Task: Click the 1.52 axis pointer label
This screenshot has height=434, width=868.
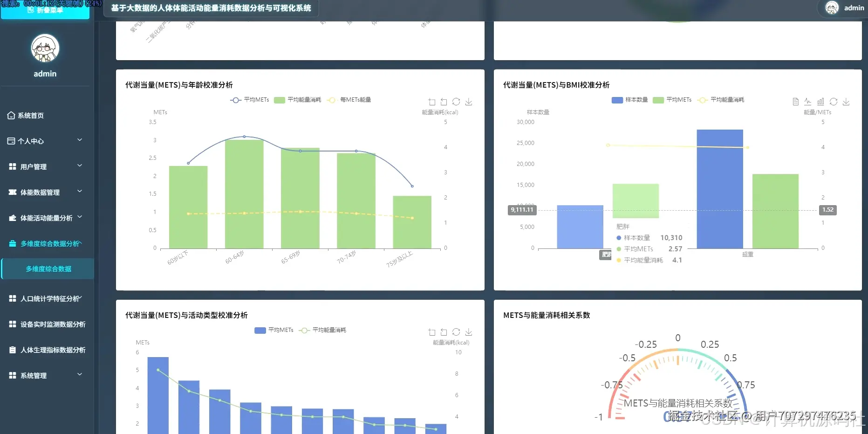Action: click(x=828, y=210)
